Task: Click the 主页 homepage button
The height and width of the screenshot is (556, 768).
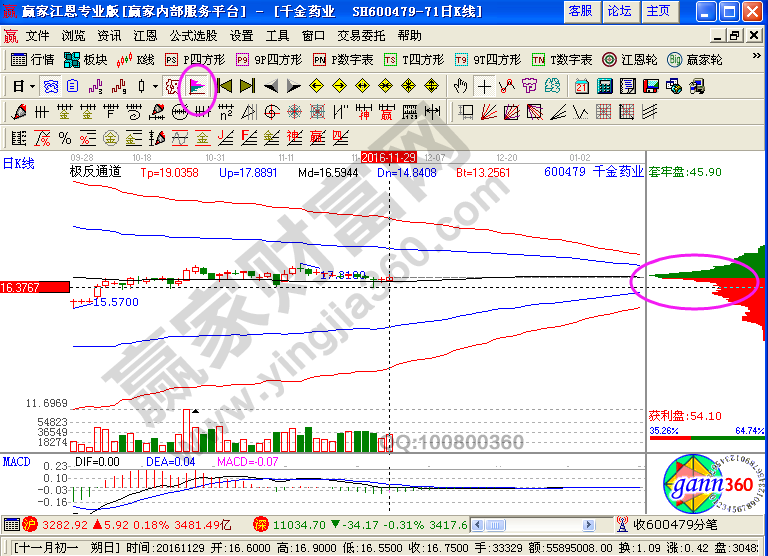Action: [658, 11]
